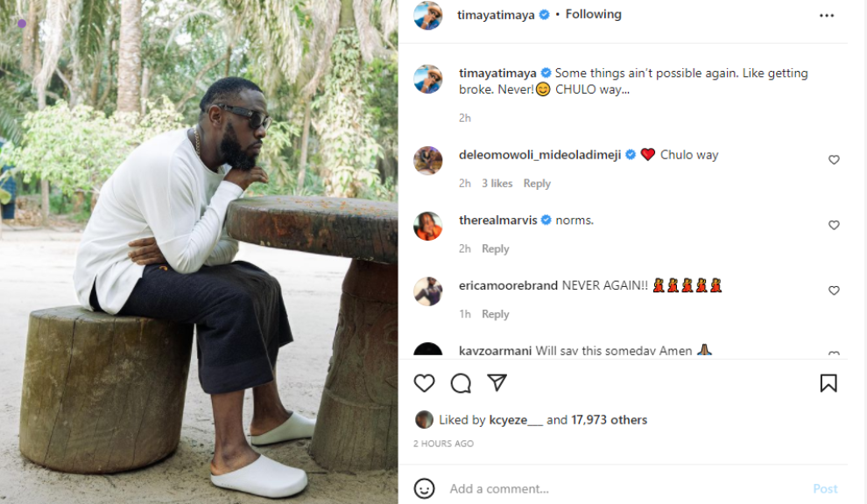Open ericamoorebrand's profile avatar

pos(428,291)
